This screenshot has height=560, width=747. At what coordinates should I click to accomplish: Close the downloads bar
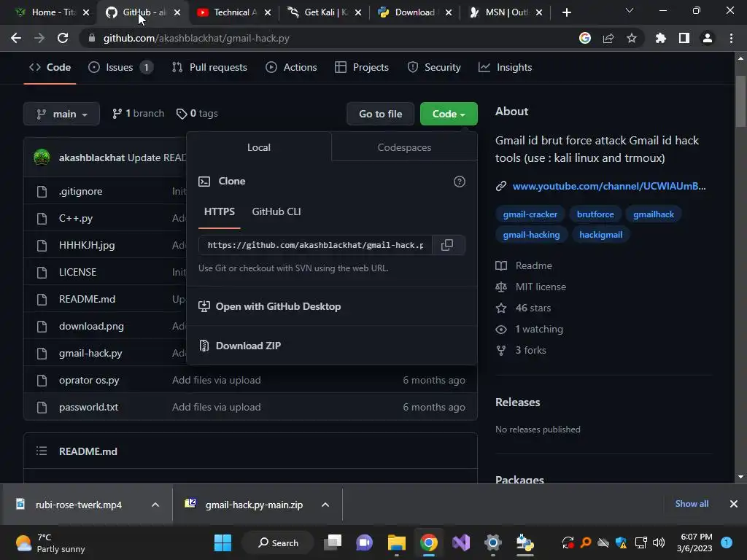coord(734,504)
